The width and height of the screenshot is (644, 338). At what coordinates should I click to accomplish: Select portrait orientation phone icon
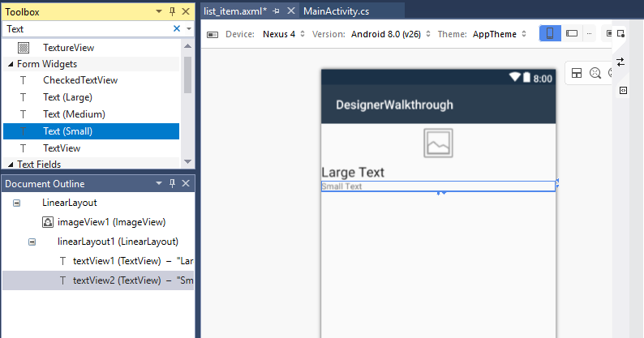point(550,33)
